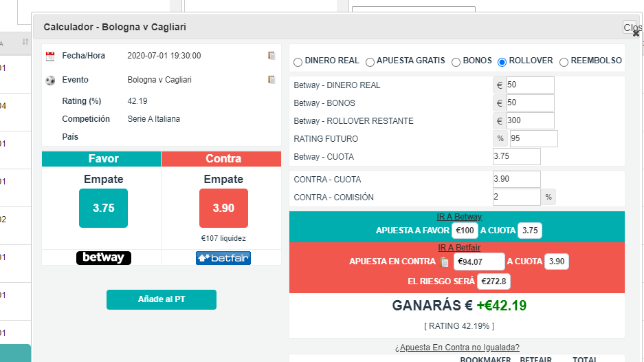Viewport: 644px width, 362px height.
Task: Copy lay stake using clipboard icon
Action: coord(444,262)
